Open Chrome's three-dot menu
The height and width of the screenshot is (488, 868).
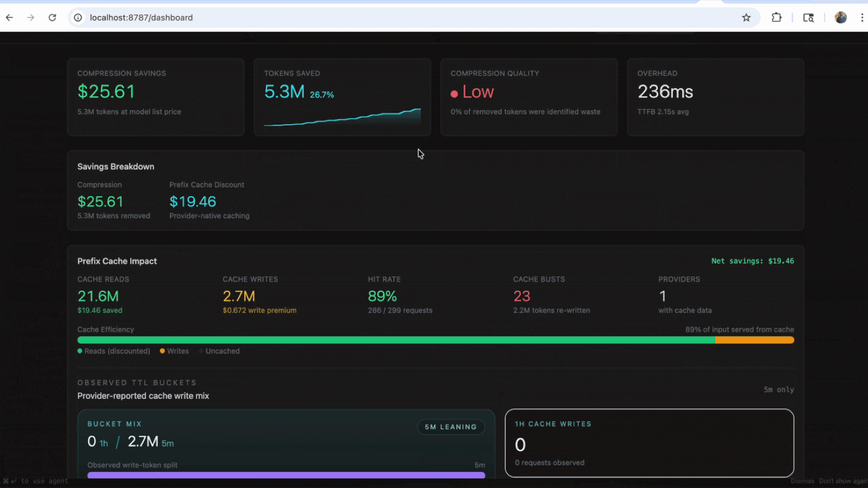(862, 17)
